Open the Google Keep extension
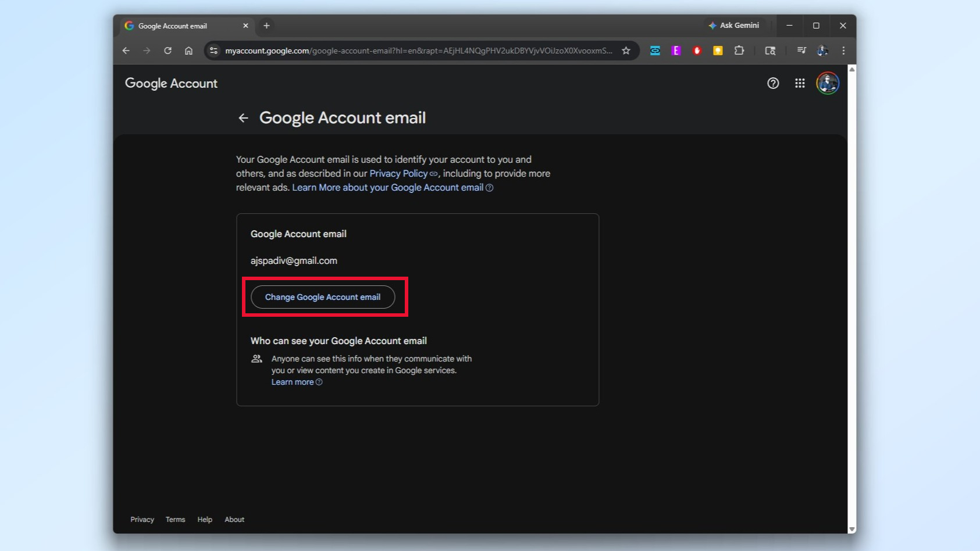This screenshot has height=551, width=980. point(718,51)
